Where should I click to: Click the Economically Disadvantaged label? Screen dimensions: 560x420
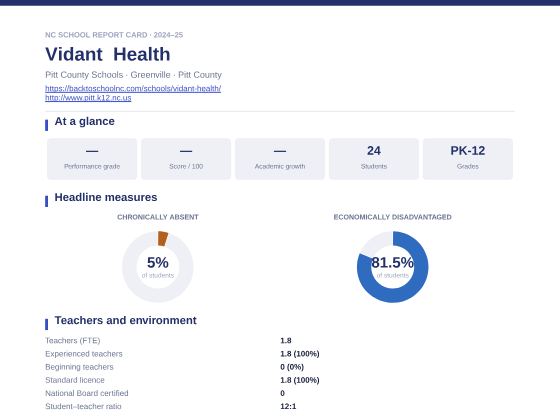click(392, 217)
